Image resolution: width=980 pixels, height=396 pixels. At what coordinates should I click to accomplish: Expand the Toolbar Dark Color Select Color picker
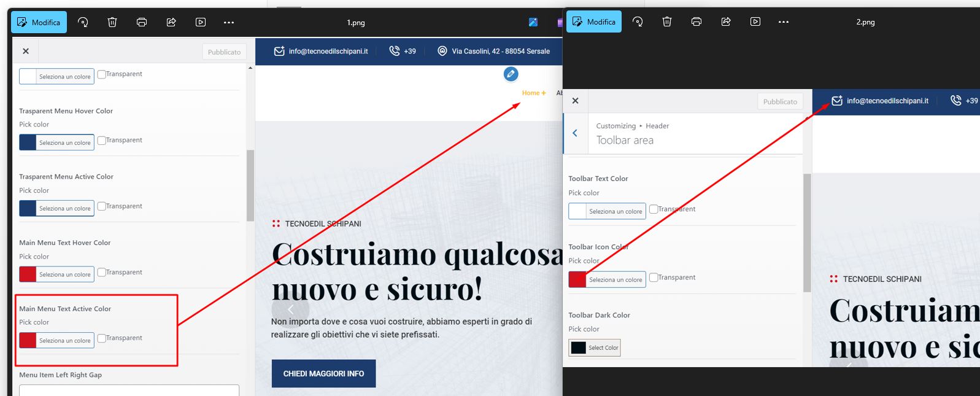tap(594, 347)
